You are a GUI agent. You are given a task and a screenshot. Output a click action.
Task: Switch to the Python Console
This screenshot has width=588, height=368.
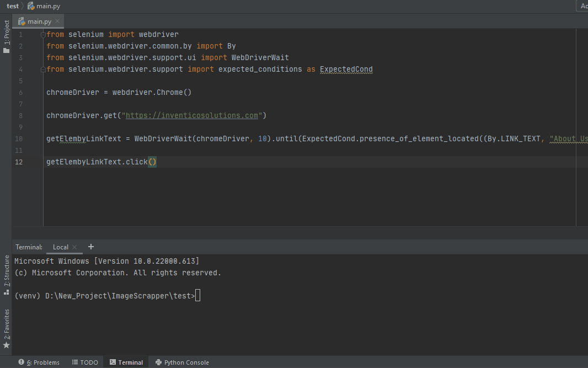(x=182, y=362)
